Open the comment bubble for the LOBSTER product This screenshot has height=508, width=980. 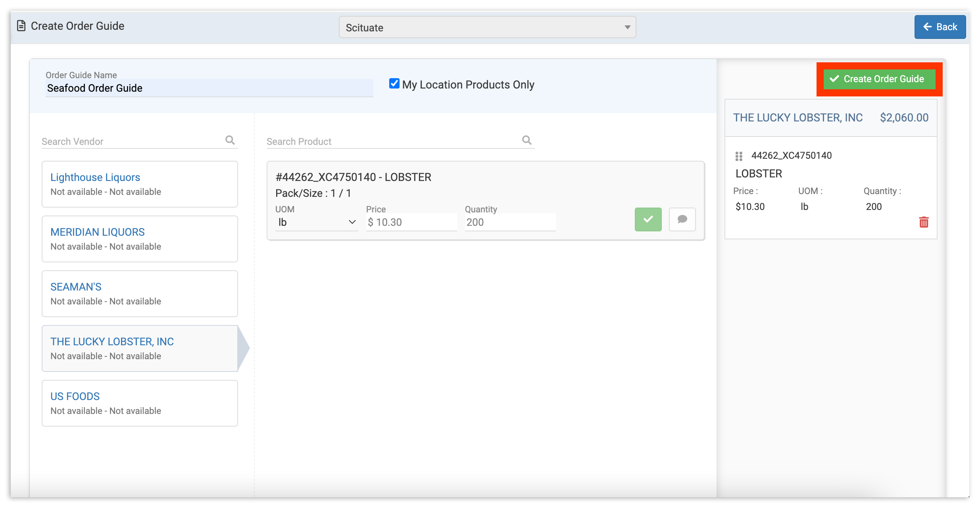tap(682, 219)
